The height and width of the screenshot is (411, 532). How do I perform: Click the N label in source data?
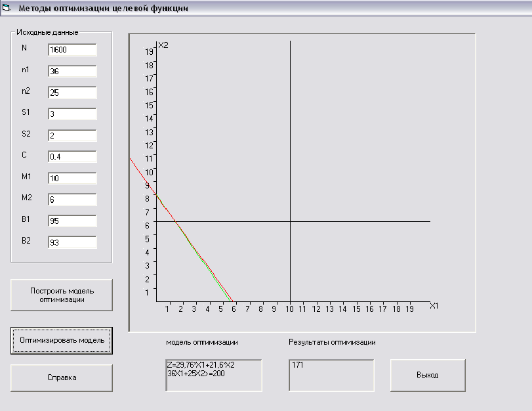pyautogui.click(x=24, y=48)
